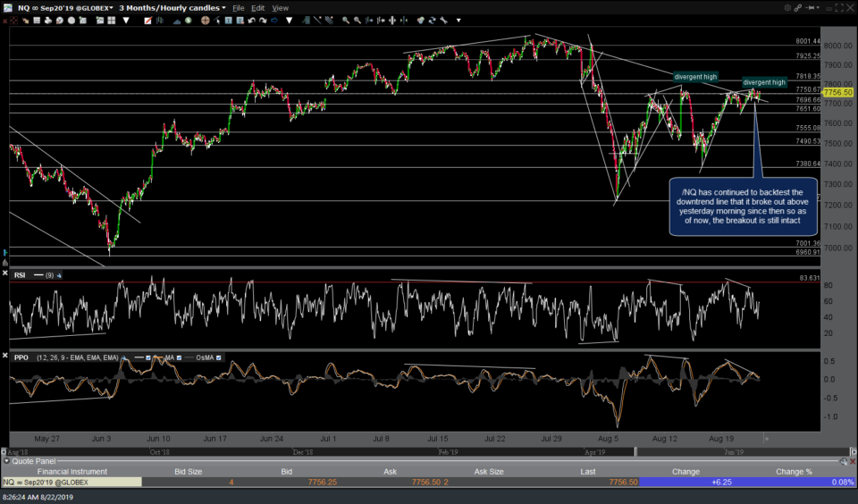Open the 3 Months/Hourly candles dropdown

[x=223, y=8]
